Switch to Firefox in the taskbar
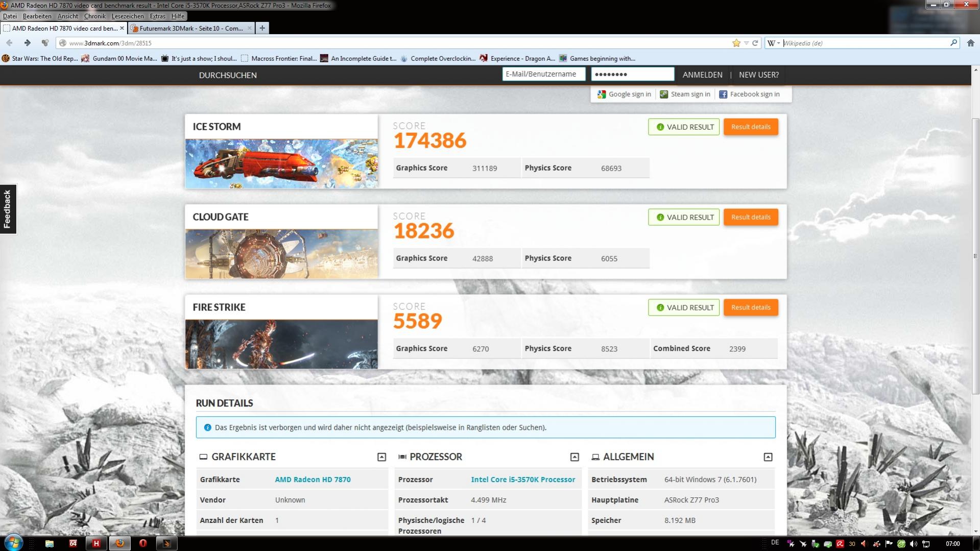This screenshot has height=551, width=980. point(119,543)
